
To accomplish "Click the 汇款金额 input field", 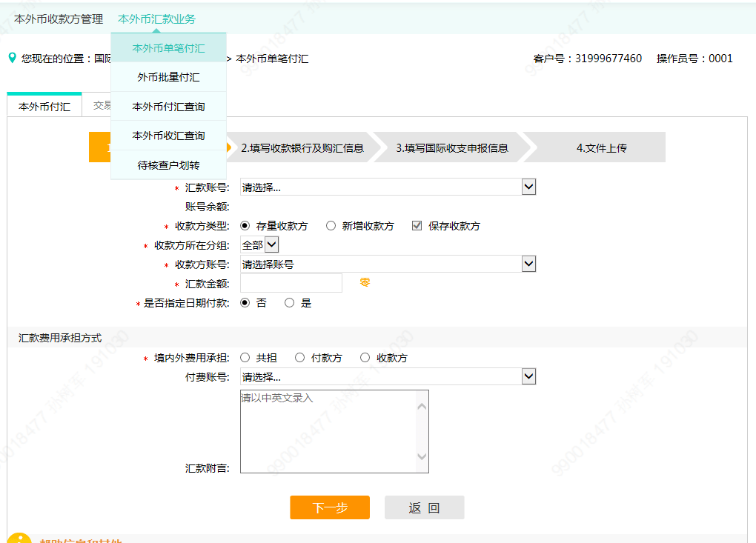I will click(x=291, y=283).
